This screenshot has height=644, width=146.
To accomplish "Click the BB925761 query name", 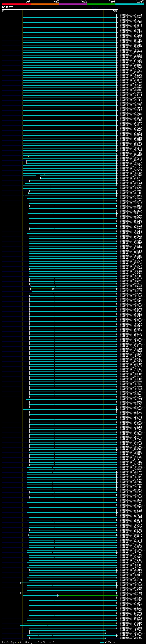I will [x=8, y=8].
